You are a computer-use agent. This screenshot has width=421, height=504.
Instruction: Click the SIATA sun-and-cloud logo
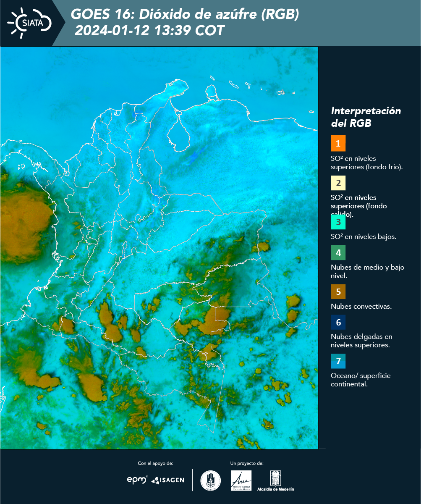click(29, 23)
